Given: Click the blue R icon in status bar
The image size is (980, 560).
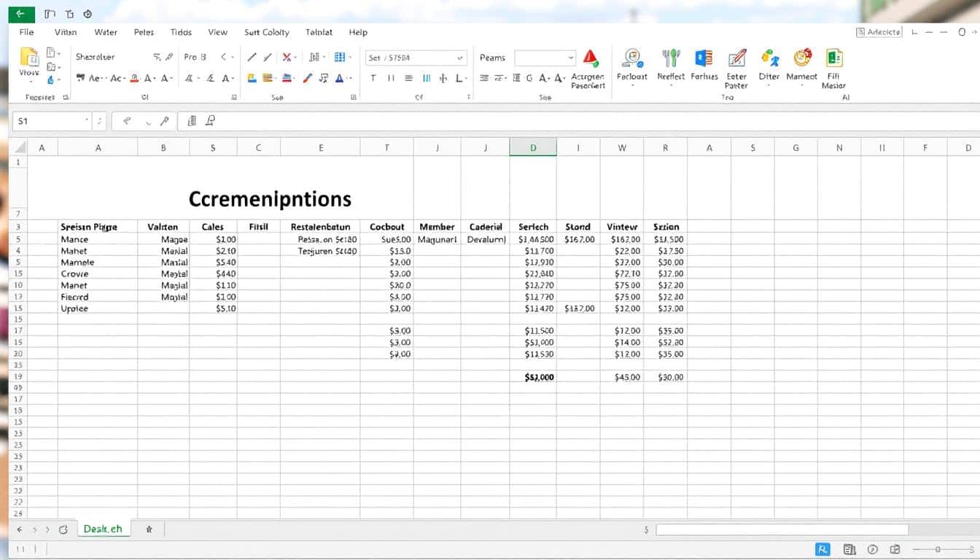Looking at the screenshot, I should (x=824, y=549).
